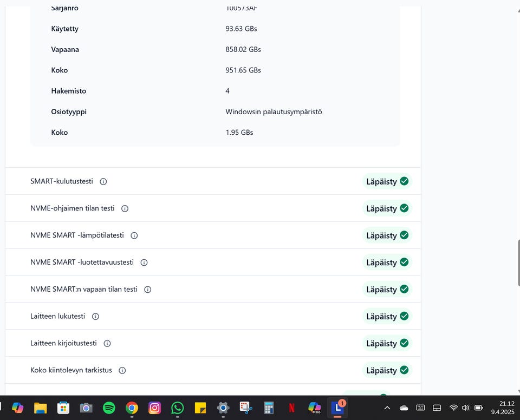Click OneDrive cloud icon in system tray
Viewport: 520px width, 420px height.
click(x=404, y=408)
